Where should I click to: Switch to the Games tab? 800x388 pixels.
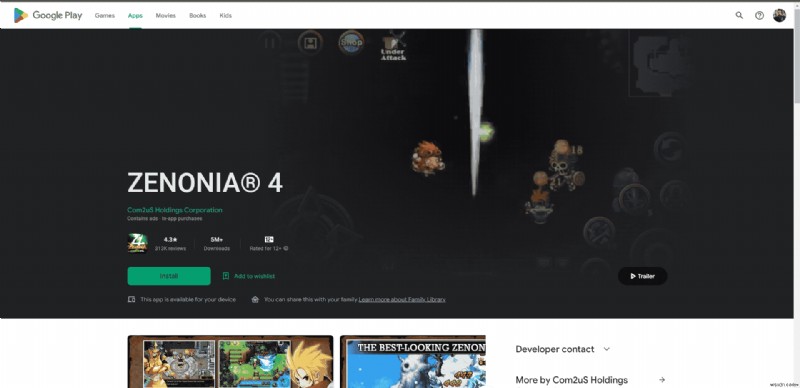point(105,16)
